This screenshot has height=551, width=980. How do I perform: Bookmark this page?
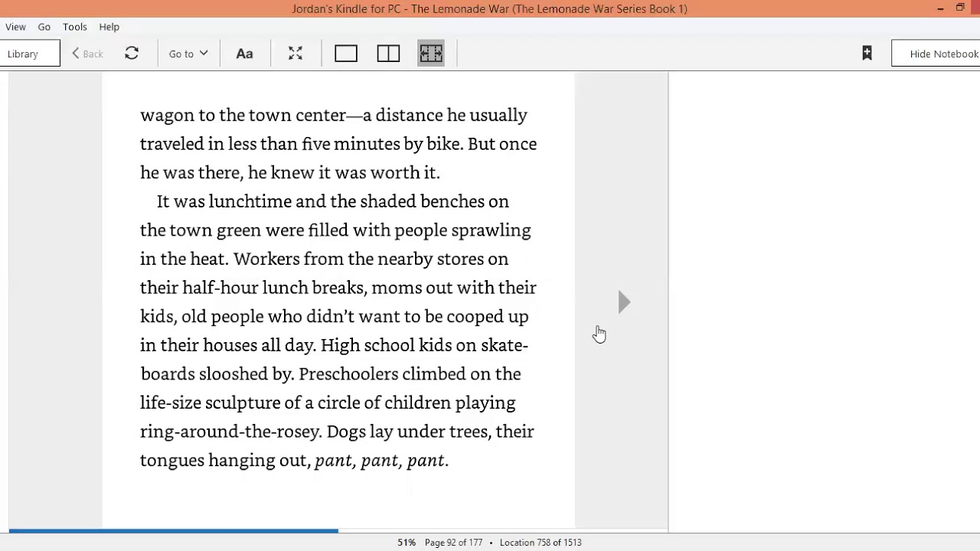[x=867, y=53]
